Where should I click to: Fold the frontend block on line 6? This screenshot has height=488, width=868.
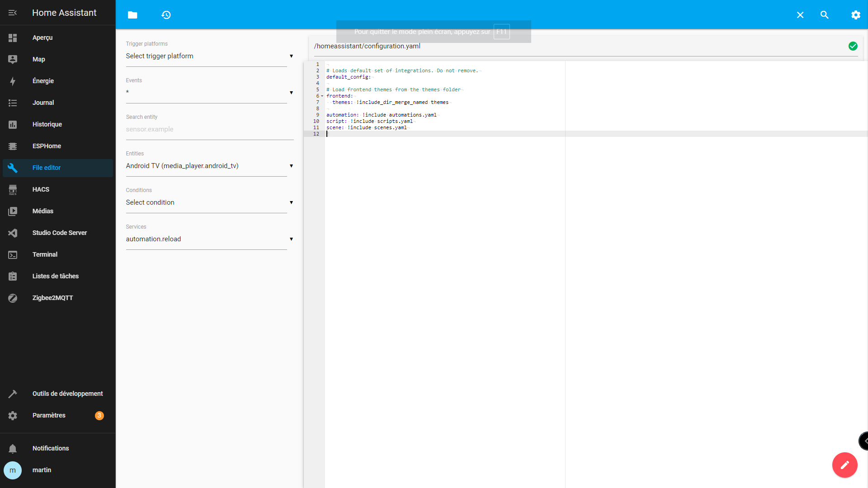pyautogui.click(x=322, y=96)
